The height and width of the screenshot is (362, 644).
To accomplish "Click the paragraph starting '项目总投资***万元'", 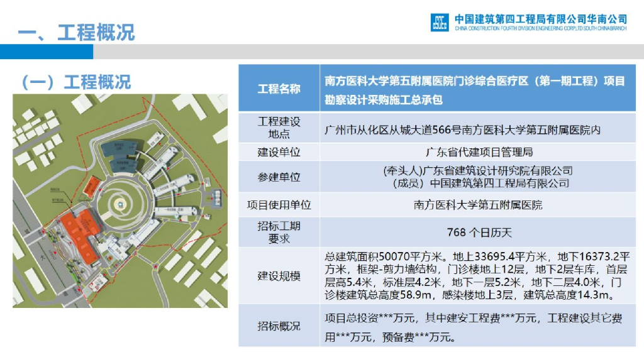I will pyautogui.click(x=473, y=327).
